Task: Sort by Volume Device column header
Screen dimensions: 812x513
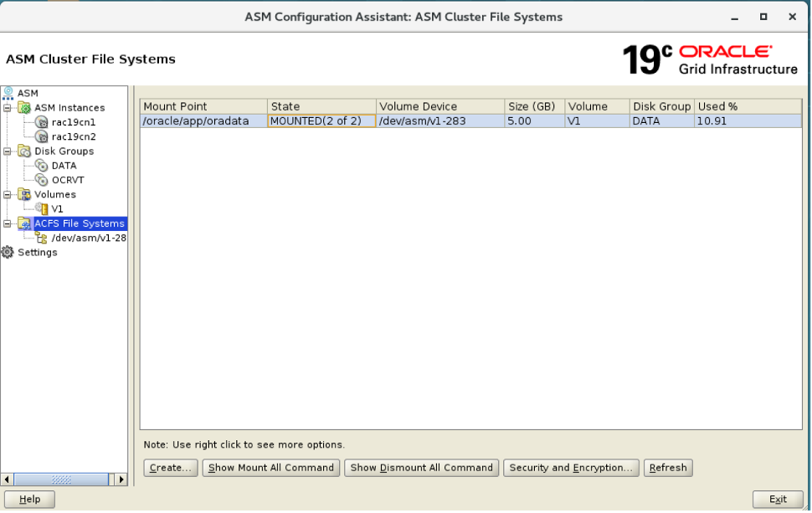Action: pyautogui.click(x=440, y=106)
